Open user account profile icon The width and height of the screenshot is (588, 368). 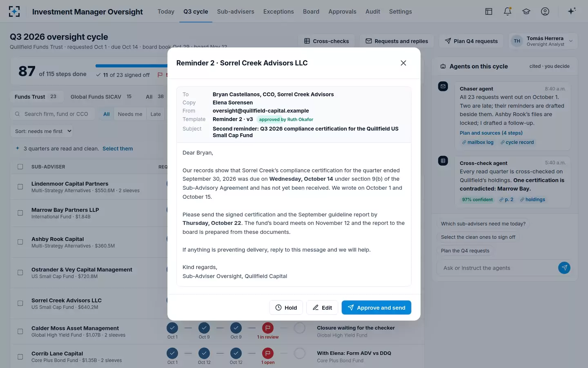pos(545,11)
